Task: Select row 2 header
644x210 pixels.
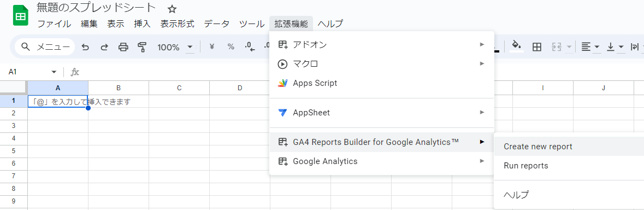Action: 14,113
